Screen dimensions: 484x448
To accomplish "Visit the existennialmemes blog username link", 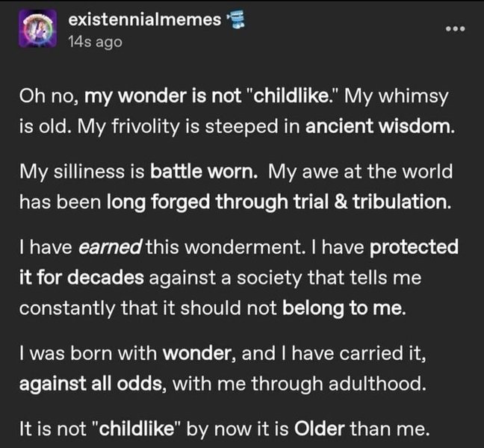I will coord(145,19).
